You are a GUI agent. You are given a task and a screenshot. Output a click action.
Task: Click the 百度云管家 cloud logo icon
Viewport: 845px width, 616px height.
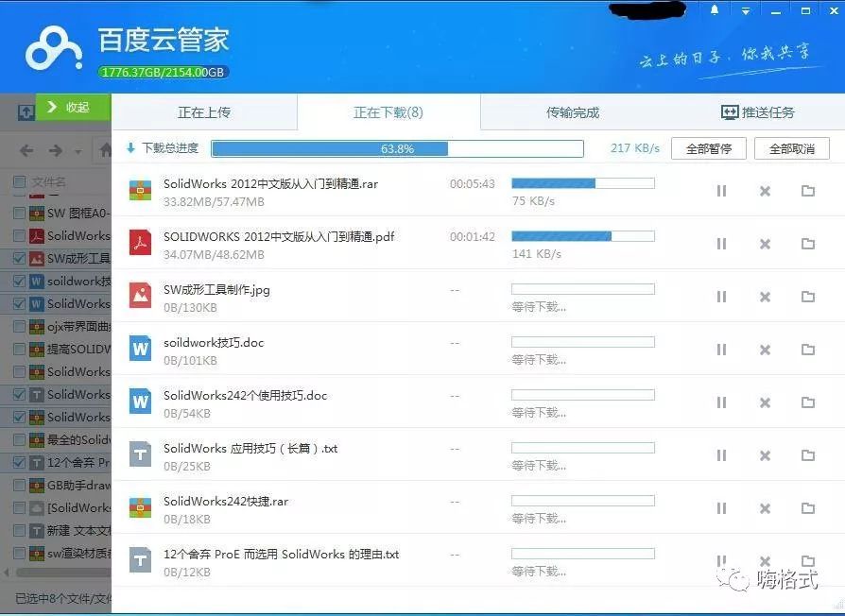[x=54, y=47]
